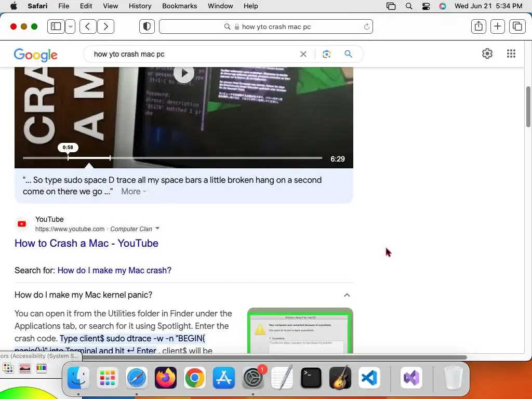This screenshot has height=399, width=532.
Task: Go back to previous page
Action: click(x=88, y=26)
